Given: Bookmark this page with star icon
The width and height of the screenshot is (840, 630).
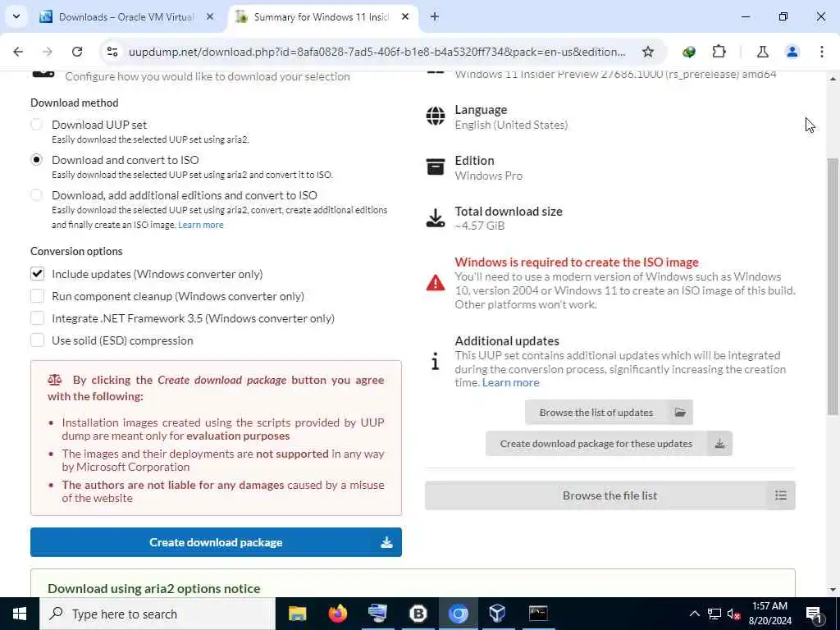Looking at the screenshot, I should coord(648,52).
